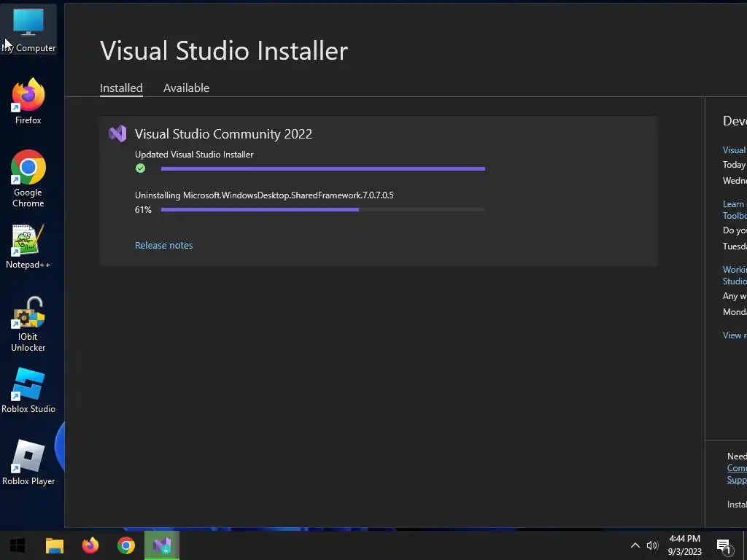The image size is (747, 560).
Task: Open the volume control in the tray
Action: click(x=652, y=545)
